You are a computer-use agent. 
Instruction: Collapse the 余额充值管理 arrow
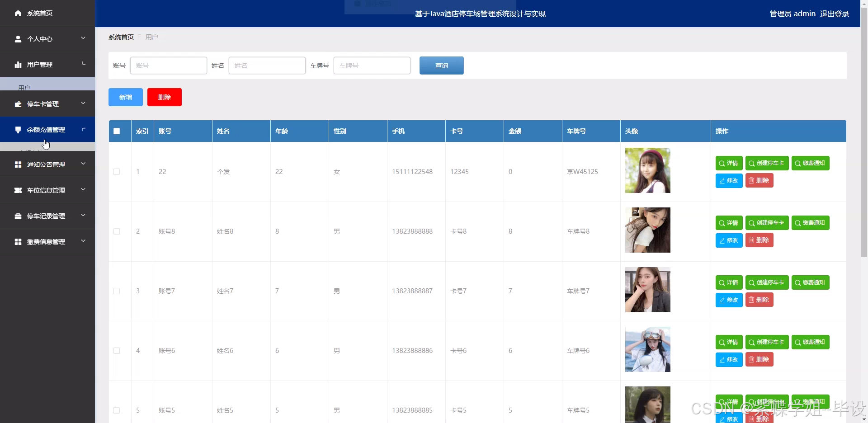tap(83, 129)
